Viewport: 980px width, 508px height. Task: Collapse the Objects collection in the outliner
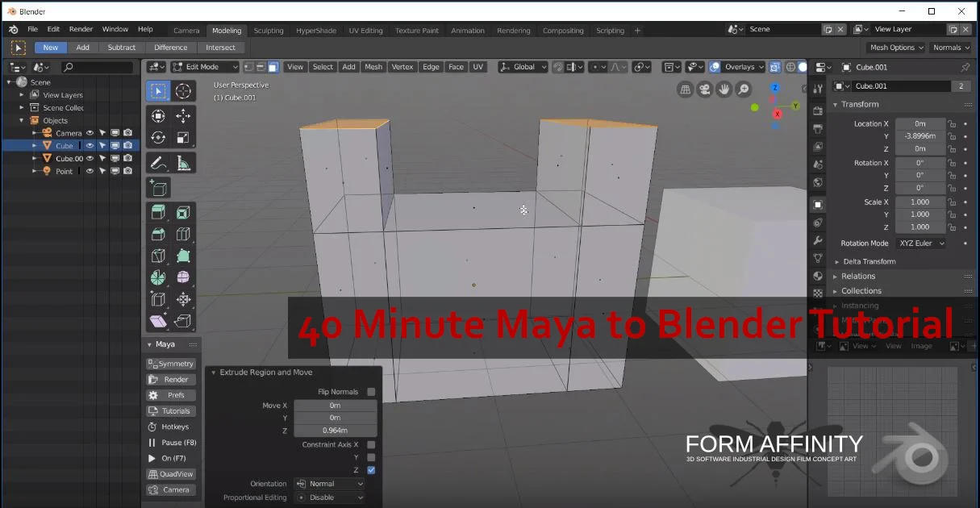pos(19,120)
